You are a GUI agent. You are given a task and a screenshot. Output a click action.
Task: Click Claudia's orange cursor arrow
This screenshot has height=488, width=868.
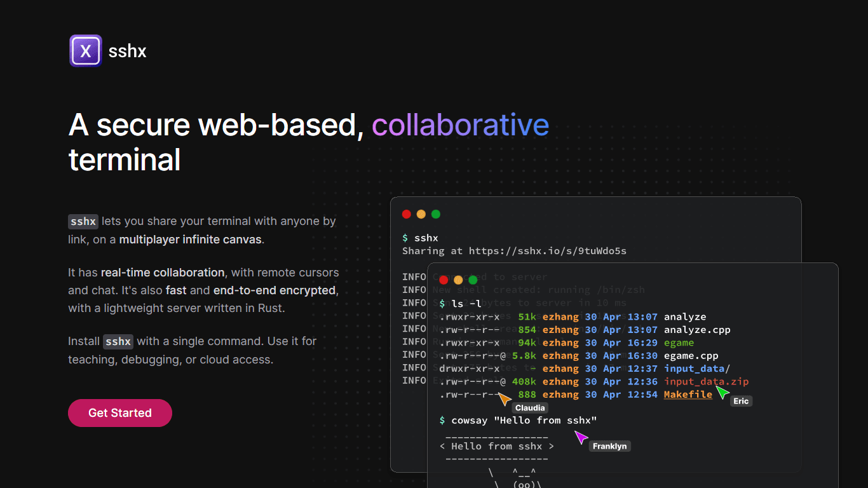[504, 399]
